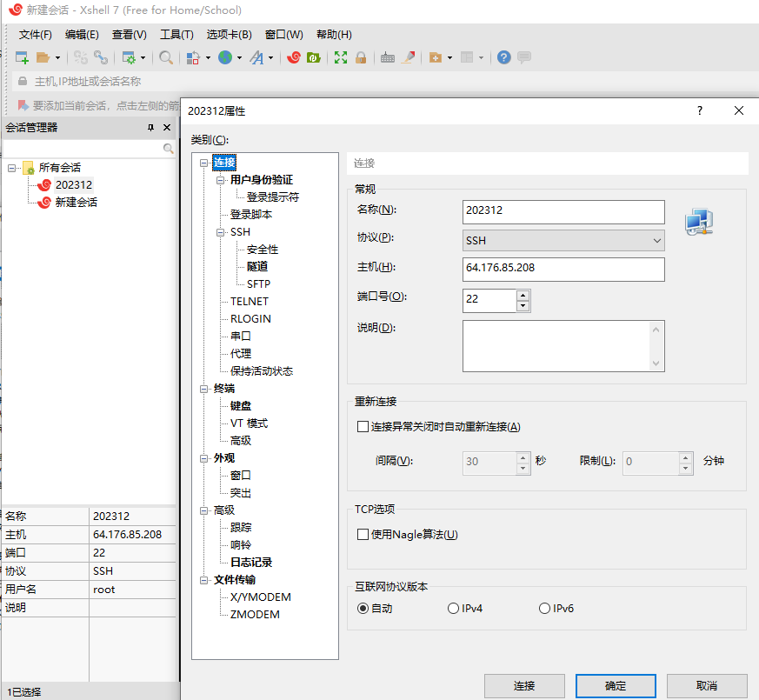Open the 帮助(H) menu
The height and width of the screenshot is (700, 759).
click(334, 35)
